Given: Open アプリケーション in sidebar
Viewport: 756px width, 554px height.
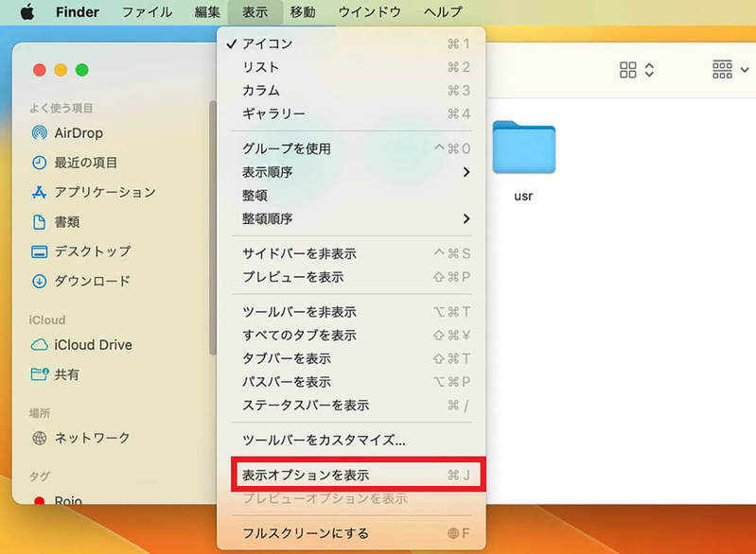Looking at the screenshot, I should pos(94,192).
